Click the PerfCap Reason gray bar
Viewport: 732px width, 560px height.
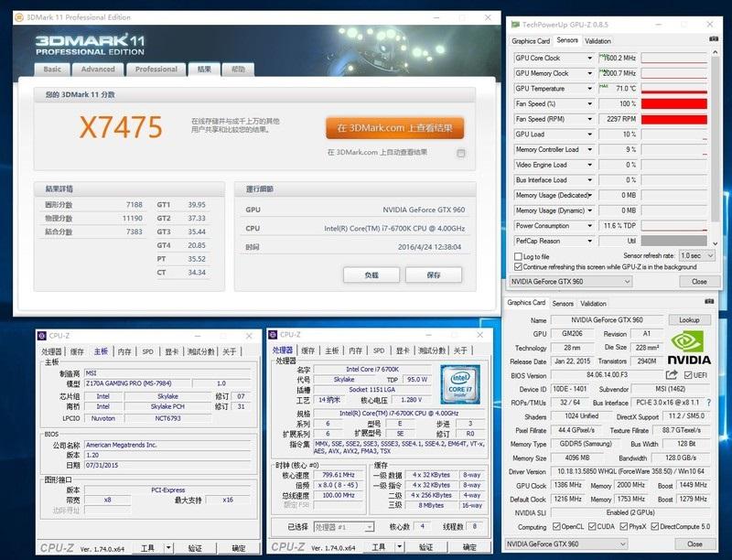click(674, 241)
